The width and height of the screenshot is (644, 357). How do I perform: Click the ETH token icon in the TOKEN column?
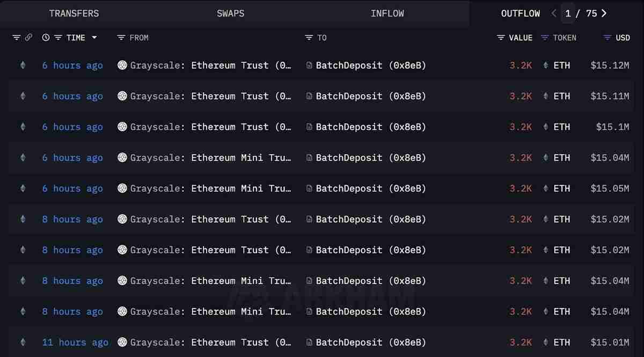click(545, 65)
